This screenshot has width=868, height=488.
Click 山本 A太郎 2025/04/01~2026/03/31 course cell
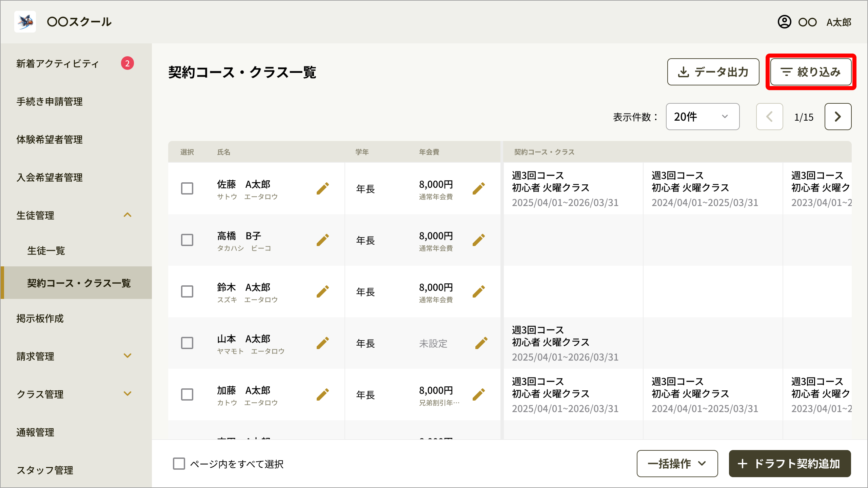pos(573,343)
